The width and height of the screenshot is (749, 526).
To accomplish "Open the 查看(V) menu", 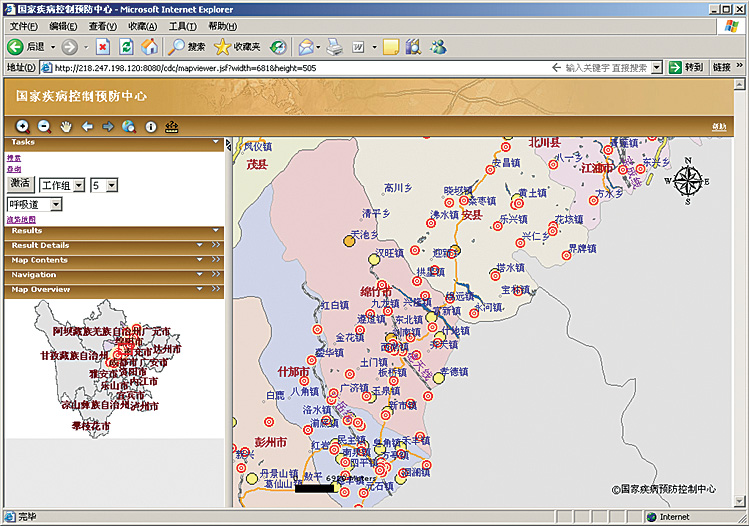I will 102,25.
